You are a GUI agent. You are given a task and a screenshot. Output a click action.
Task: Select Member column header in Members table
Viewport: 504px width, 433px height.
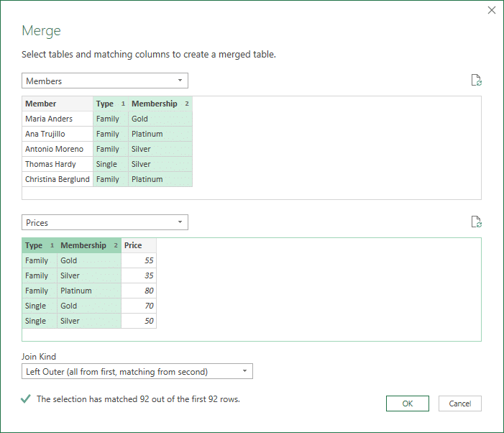point(58,104)
